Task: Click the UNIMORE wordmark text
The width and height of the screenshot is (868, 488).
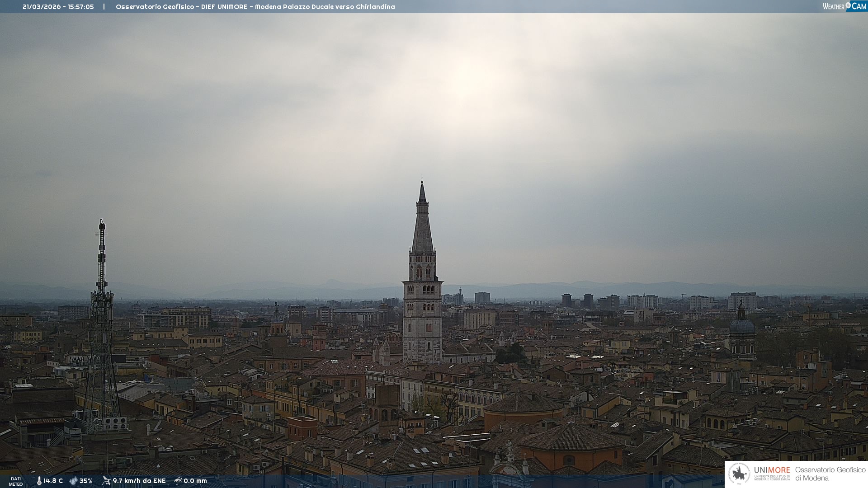Action: (772, 470)
